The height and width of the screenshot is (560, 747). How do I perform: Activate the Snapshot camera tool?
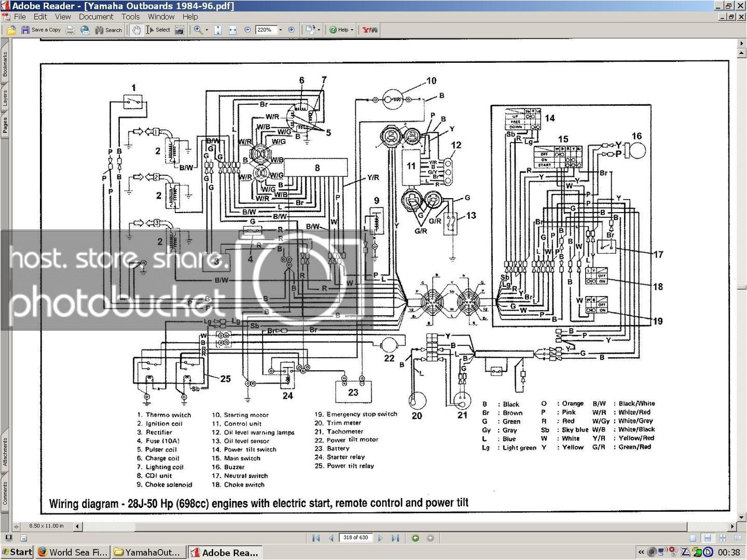pos(179,30)
